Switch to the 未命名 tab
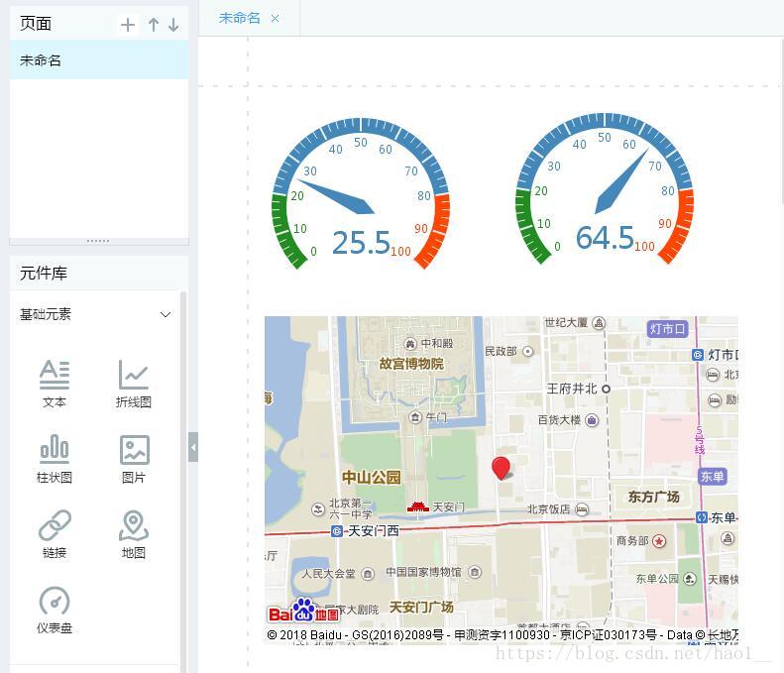The width and height of the screenshot is (784, 673). pyautogui.click(x=240, y=18)
